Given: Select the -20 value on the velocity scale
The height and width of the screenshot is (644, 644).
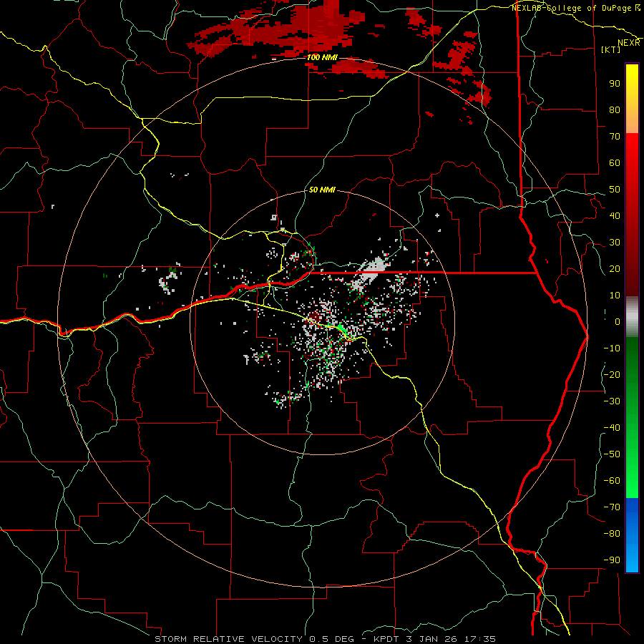Looking at the screenshot, I should (612, 374).
